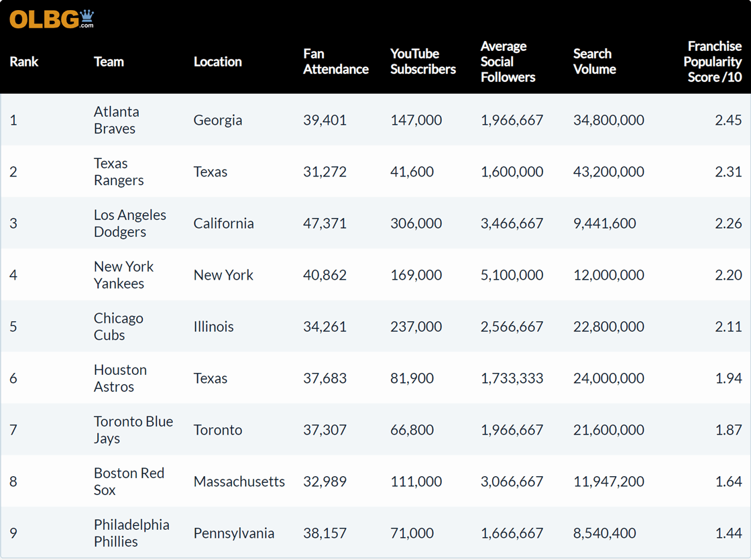Click search volume value 12,000,000
751x560 pixels.
[x=609, y=275]
